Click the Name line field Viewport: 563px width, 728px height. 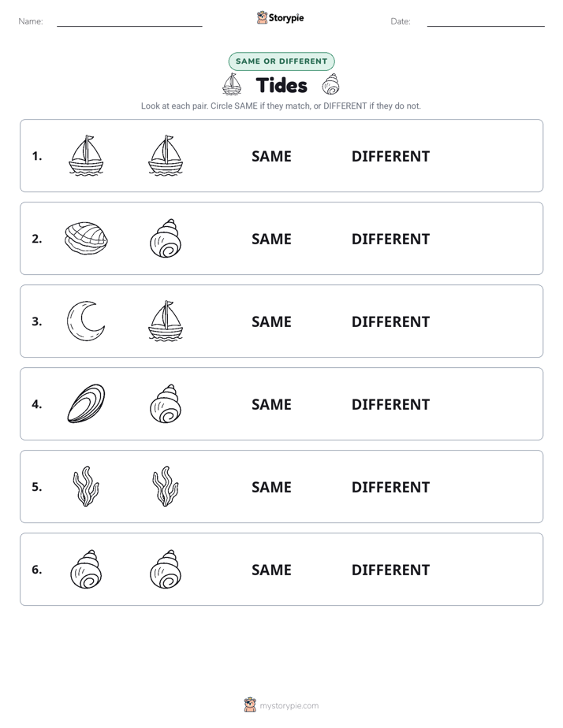[129, 21]
